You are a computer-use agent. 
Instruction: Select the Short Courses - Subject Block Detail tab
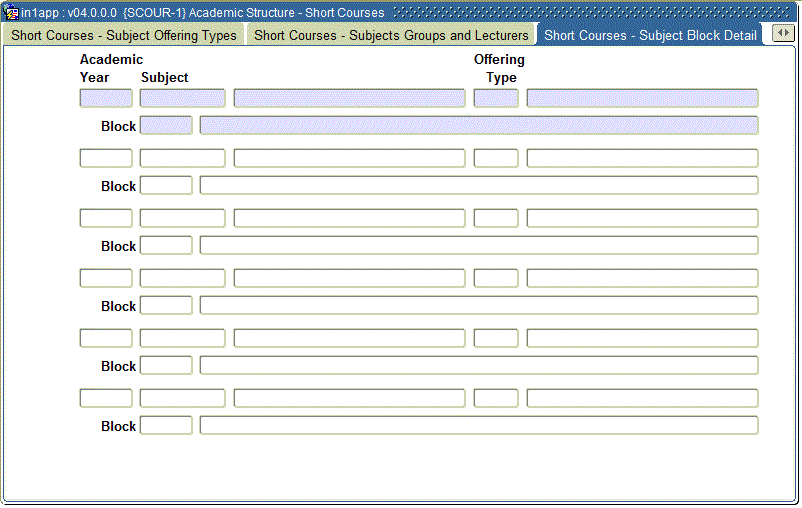[650, 35]
